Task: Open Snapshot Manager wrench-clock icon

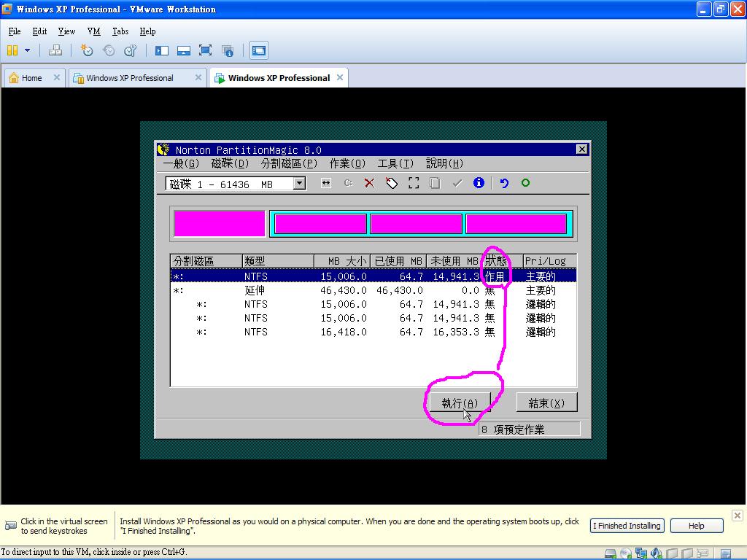Action: click(130, 50)
